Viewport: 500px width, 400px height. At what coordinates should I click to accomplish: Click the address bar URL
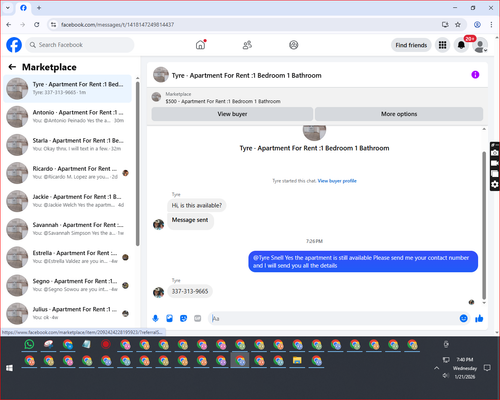(x=117, y=25)
